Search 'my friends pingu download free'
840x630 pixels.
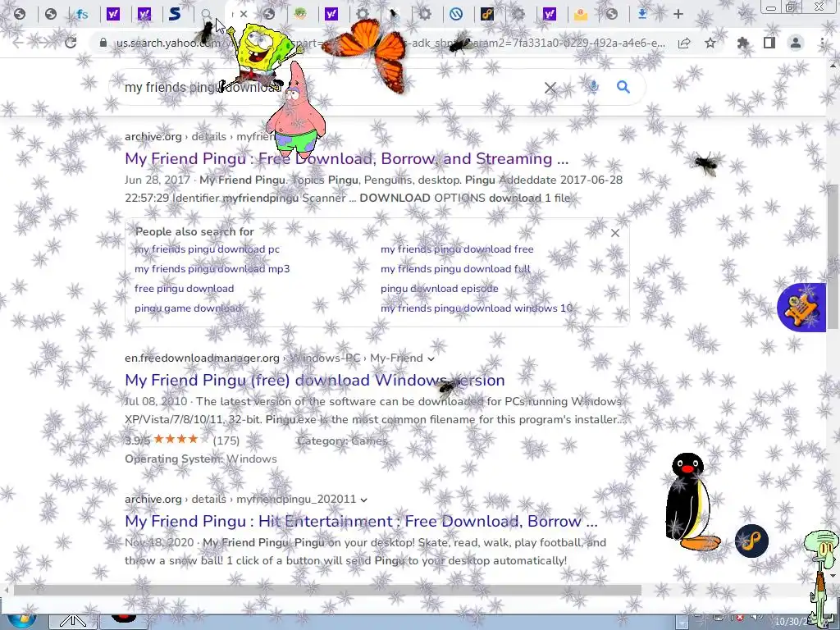457,249
